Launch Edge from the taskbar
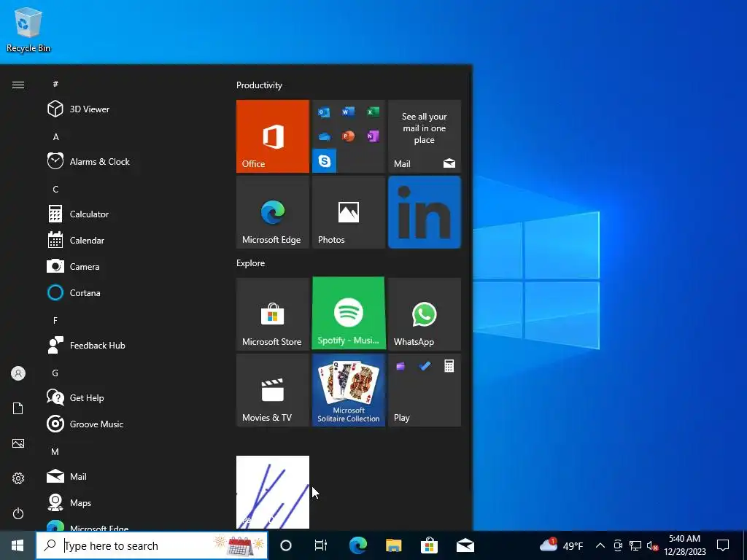This screenshot has height=560, width=747. 357,545
